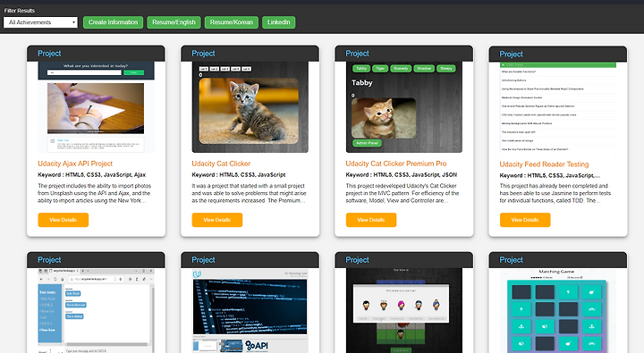View details of Udacity Cat Clicker Premium Pro

click(x=371, y=220)
